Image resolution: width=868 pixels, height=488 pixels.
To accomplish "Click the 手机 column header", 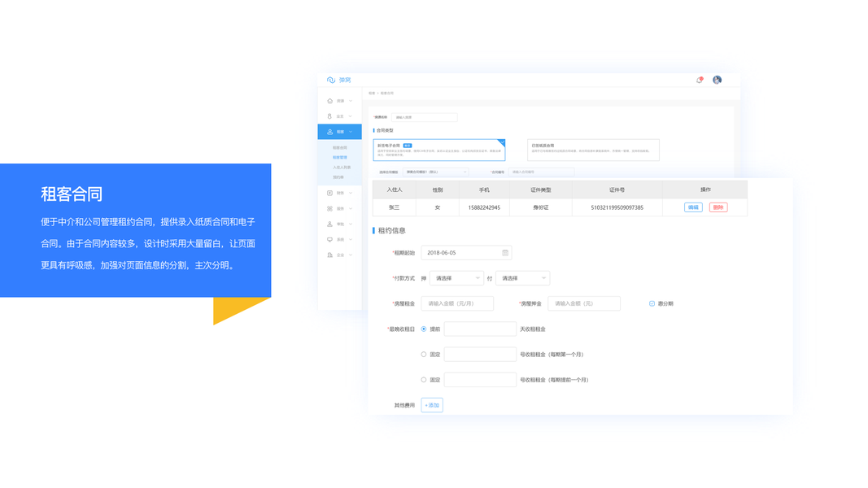I will coord(484,190).
